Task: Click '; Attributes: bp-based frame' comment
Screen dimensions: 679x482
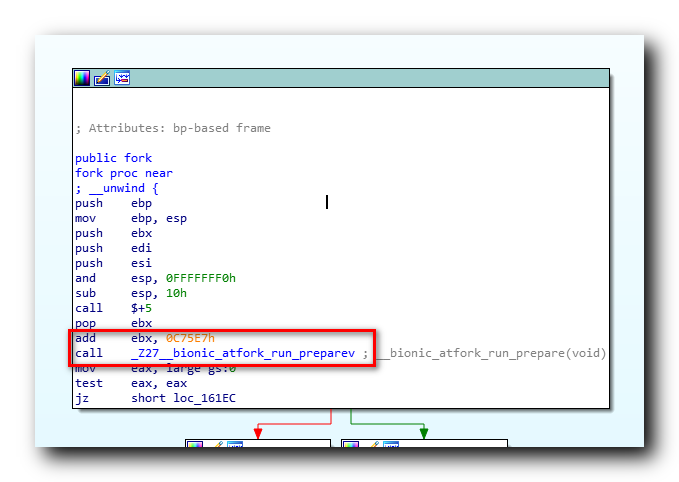Action: 173,128
